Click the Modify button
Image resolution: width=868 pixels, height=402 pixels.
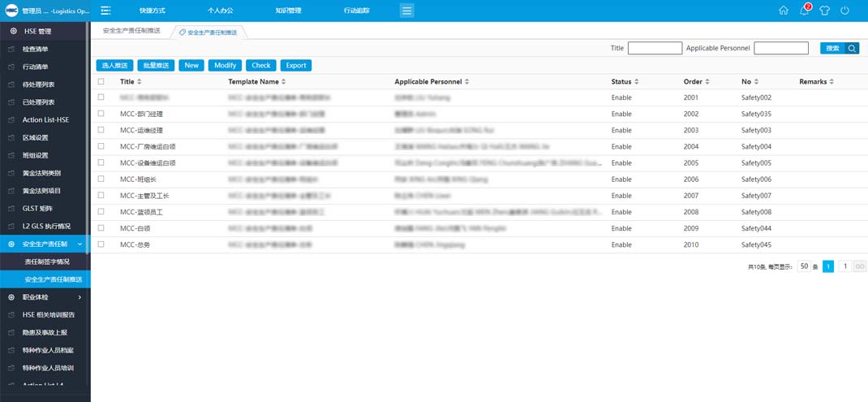[225, 65]
